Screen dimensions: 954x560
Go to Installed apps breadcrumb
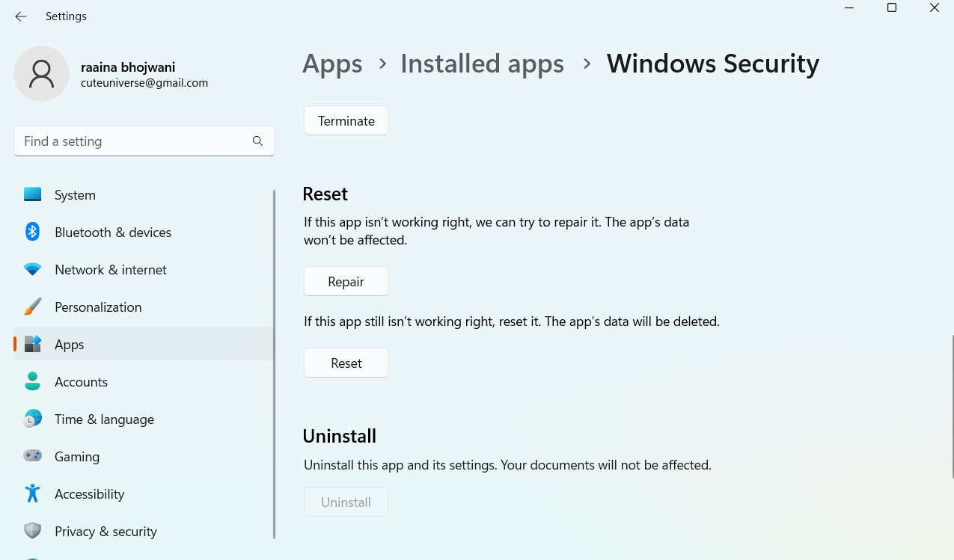[482, 64]
